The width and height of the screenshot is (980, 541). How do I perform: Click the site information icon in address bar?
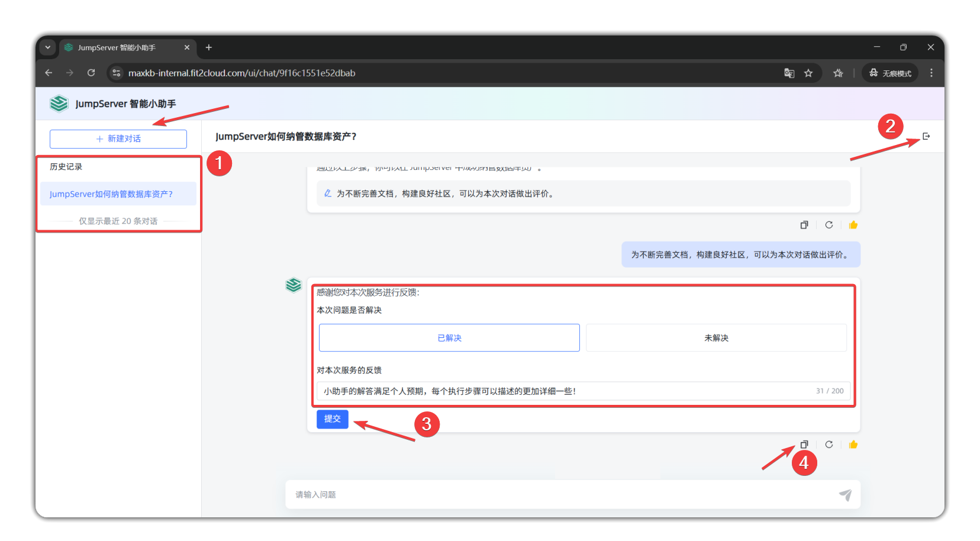117,73
